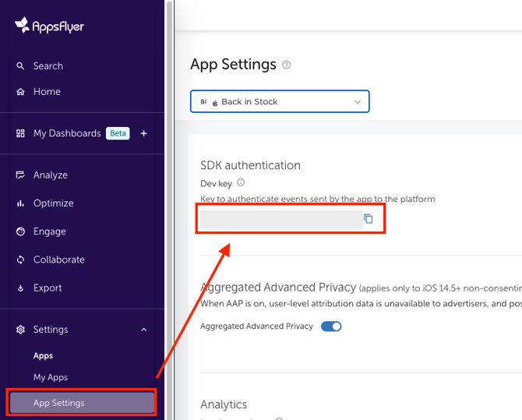The image size is (522, 420).
Task: Open My Dashboards in sidebar
Action: click(x=66, y=133)
